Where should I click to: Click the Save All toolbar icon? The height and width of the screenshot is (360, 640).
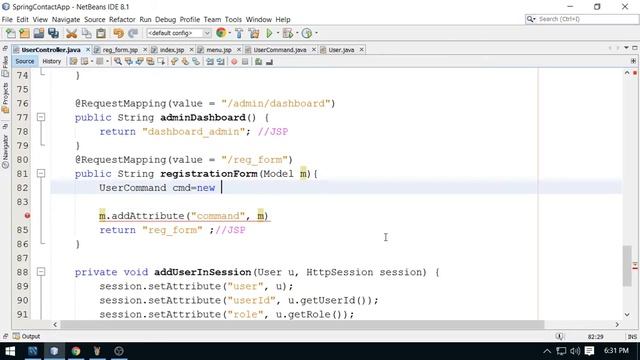tap(53, 33)
